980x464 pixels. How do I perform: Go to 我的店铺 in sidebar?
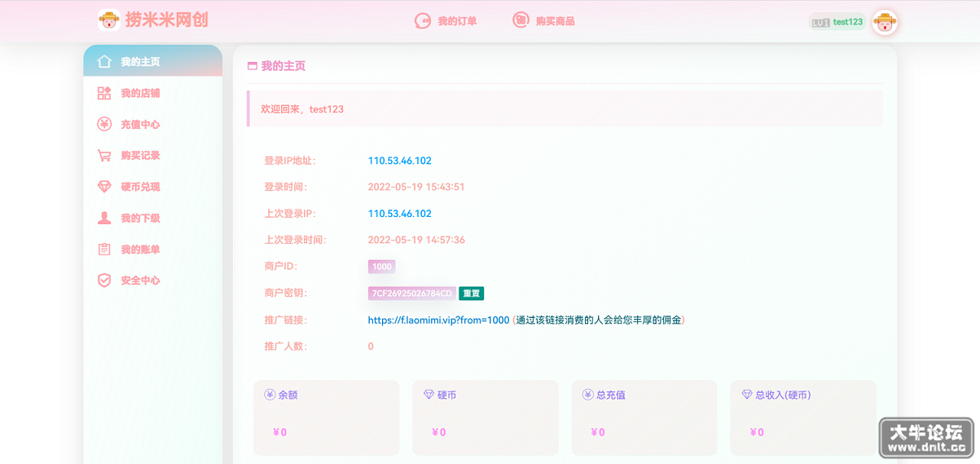pos(152,93)
